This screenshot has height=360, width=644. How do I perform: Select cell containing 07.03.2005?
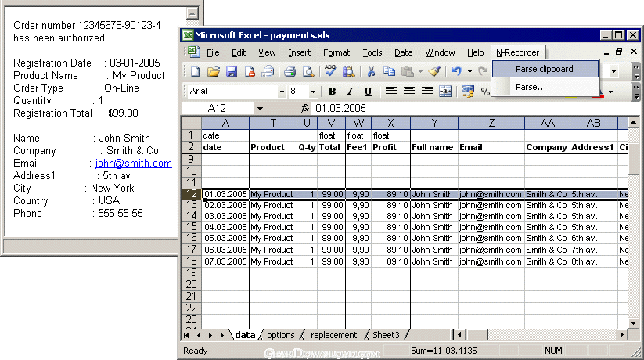coord(225,261)
